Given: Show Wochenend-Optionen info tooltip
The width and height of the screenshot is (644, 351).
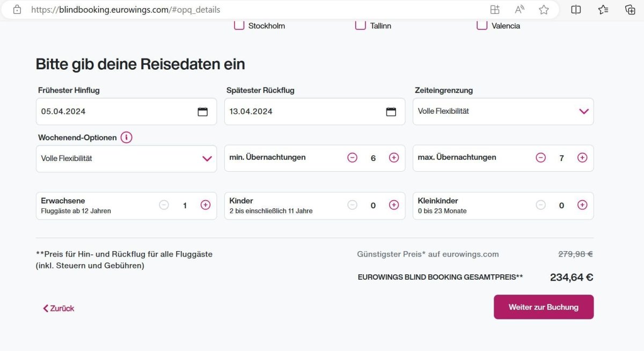Looking at the screenshot, I should click(127, 137).
